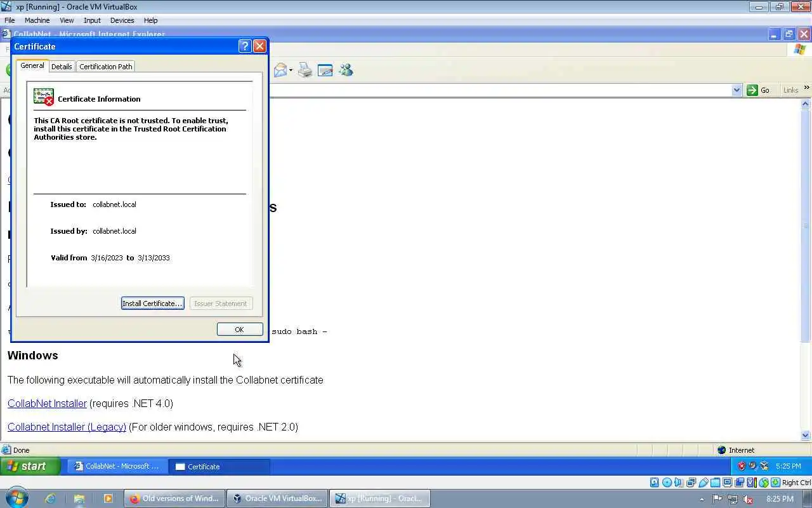Click VirtualBox CPU virtualization indicator
This screenshot has height=508, width=812.
point(751,483)
